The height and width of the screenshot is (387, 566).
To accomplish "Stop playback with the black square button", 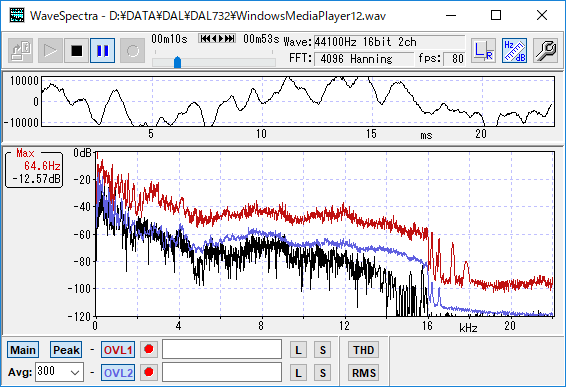I will point(77,51).
